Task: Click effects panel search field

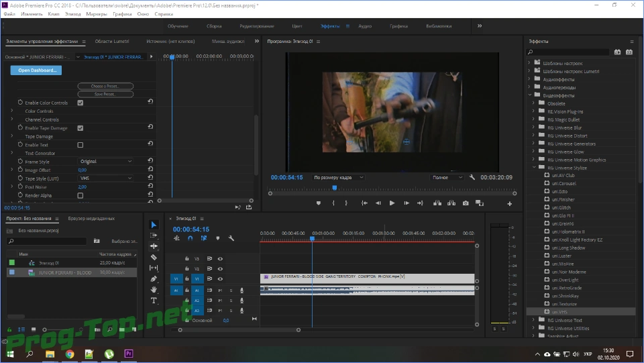Action: (569, 52)
